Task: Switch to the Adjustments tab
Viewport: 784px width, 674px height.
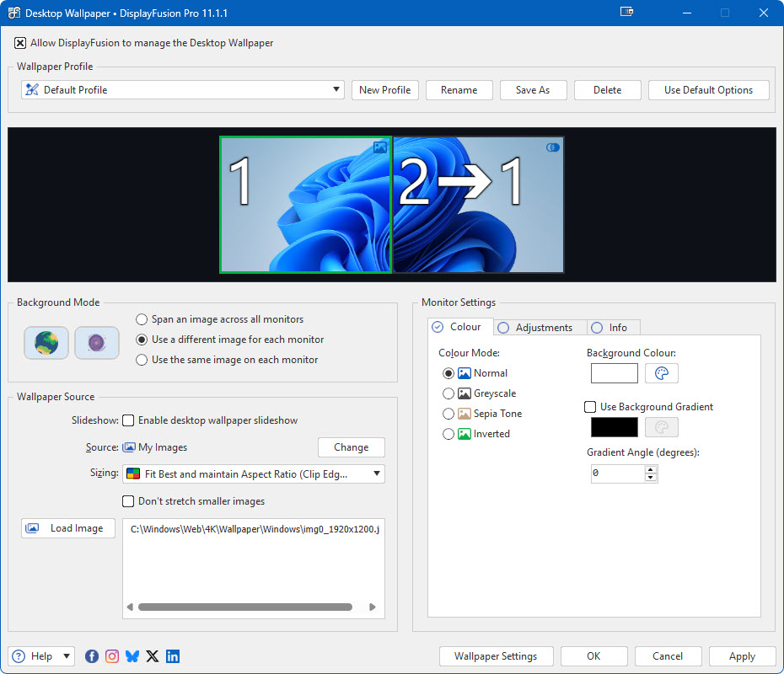Action: 536,328
